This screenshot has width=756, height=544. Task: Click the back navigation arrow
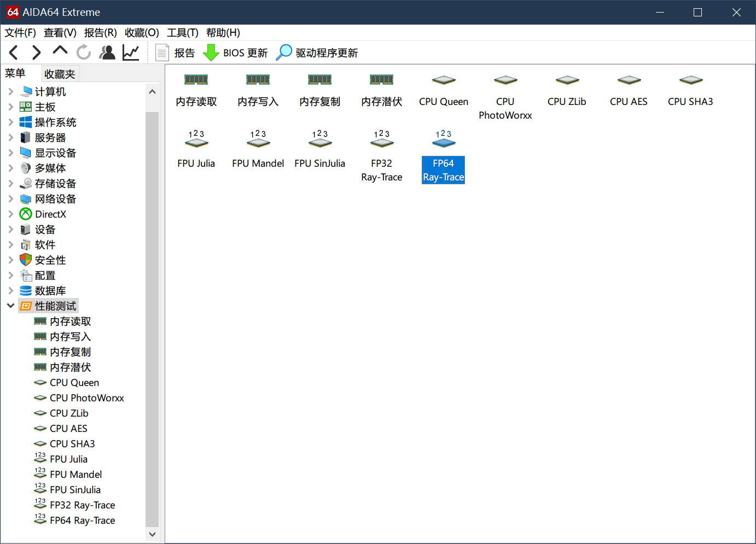point(13,52)
